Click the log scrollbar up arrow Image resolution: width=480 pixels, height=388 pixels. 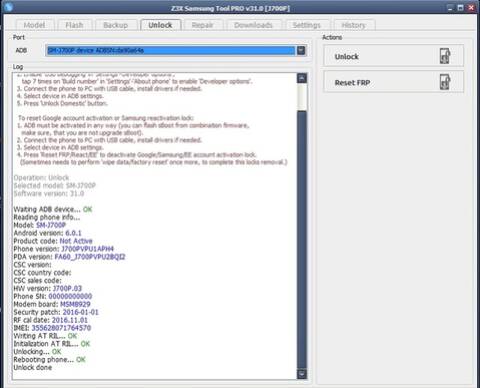coord(302,78)
